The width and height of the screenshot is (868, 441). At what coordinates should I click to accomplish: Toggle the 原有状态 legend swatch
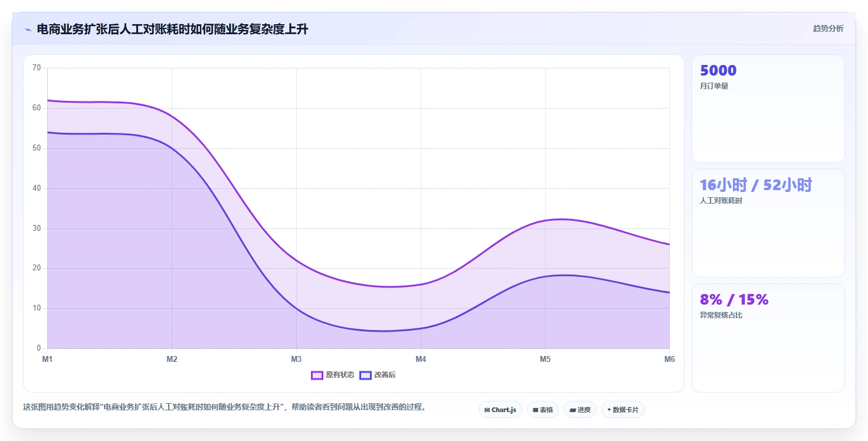[x=317, y=375]
